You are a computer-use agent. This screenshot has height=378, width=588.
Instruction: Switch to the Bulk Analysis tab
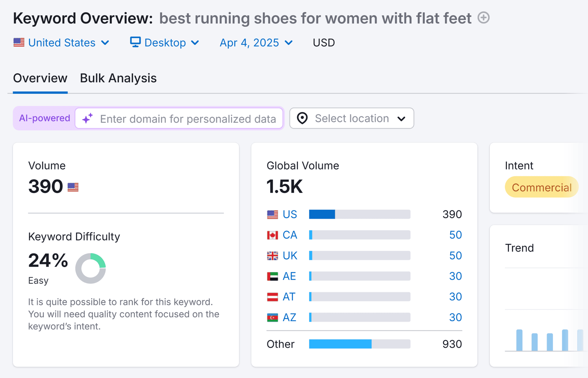click(118, 78)
